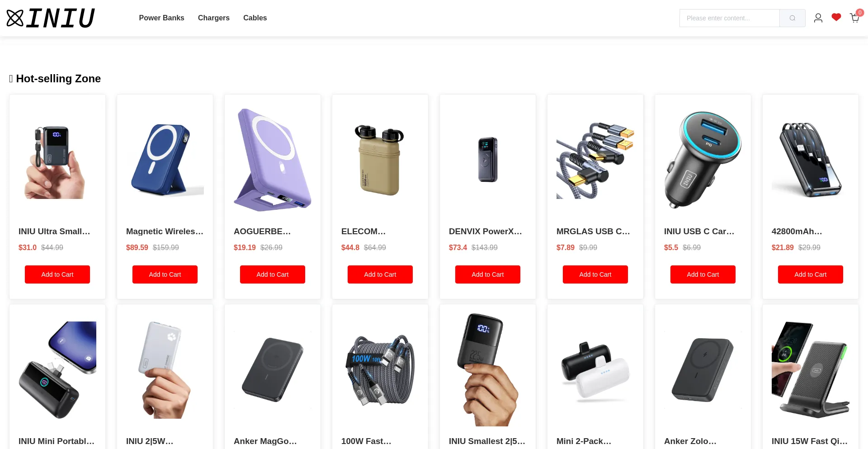Add INIU Ultra Small power bank to cart
The image size is (868, 449).
click(x=57, y=274)
